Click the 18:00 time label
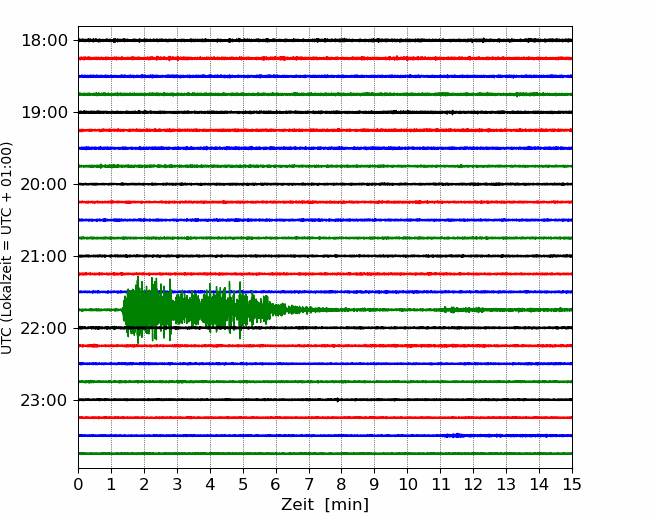The width and height of the screenshot is (650, 520). [x=44, y=41]
